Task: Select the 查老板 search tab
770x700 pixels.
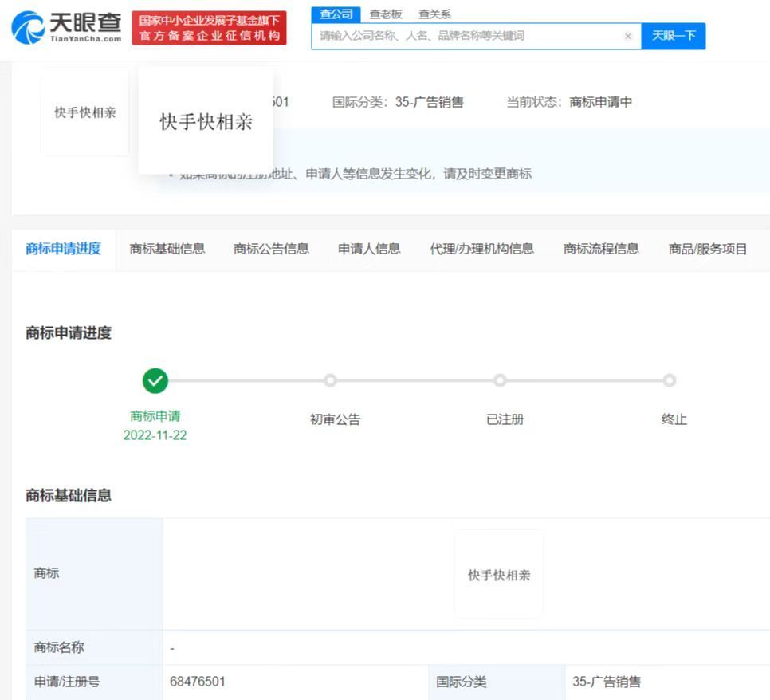Action: [x=386, y=14]
